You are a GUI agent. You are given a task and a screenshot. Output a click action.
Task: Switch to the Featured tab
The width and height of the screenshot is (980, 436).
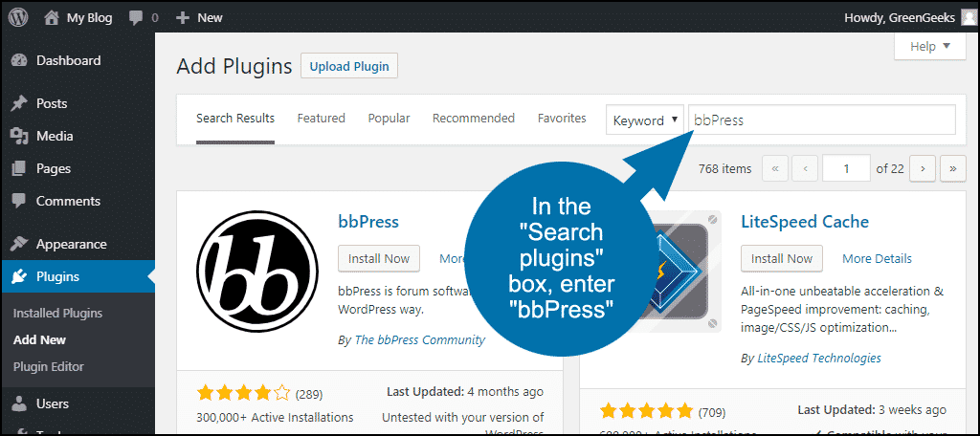coord(322,118)
